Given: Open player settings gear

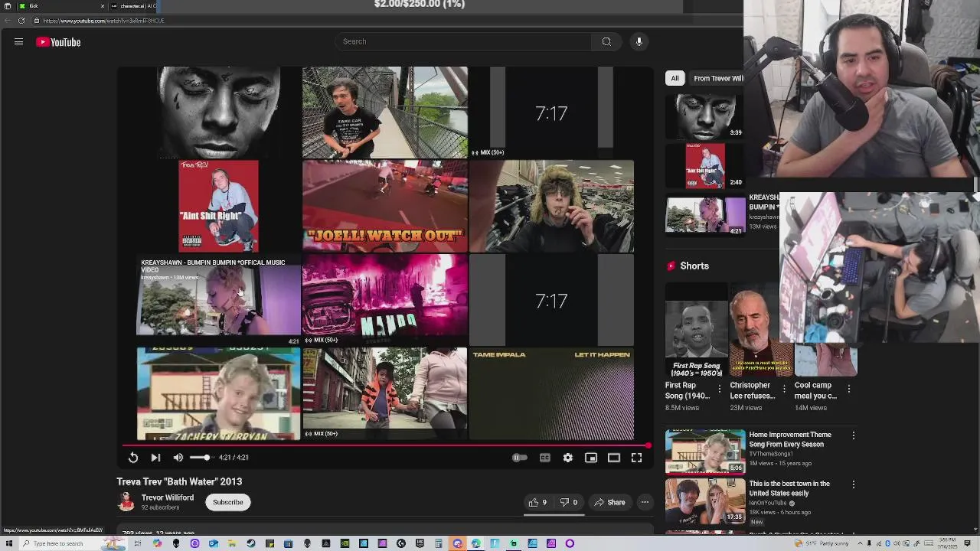Looking at the screenshot, I should 568,458.
